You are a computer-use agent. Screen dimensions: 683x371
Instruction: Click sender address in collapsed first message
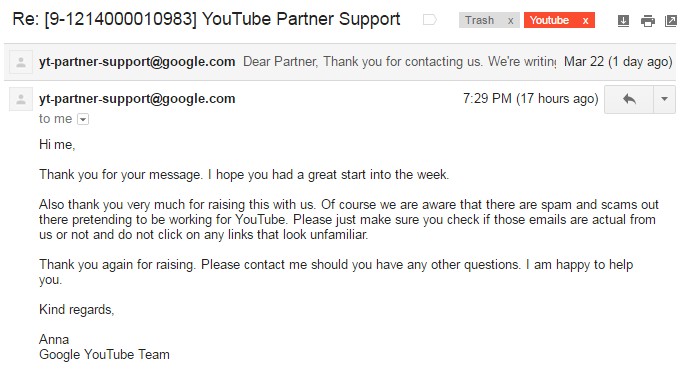pos(137,62)
